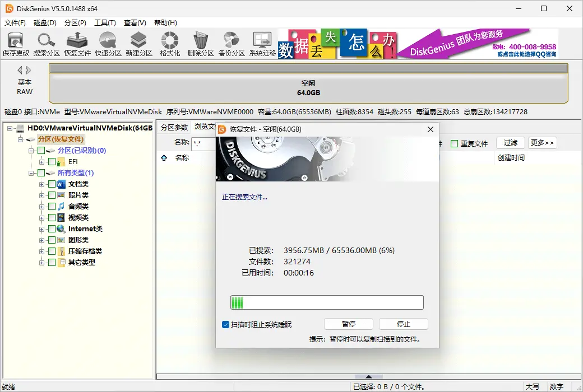Click the 删除分区 trash icon

pyautogui.click(x=201, y=44)
